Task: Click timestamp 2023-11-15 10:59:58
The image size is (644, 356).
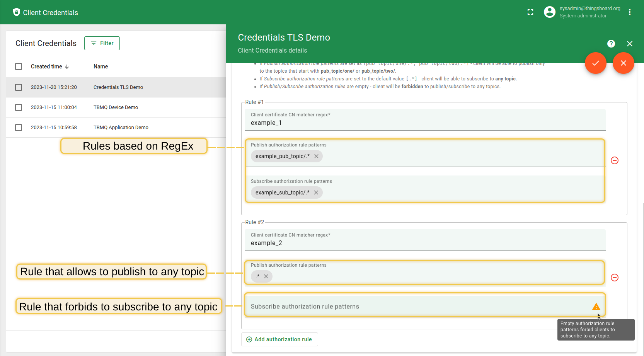Action: [54, 128]
